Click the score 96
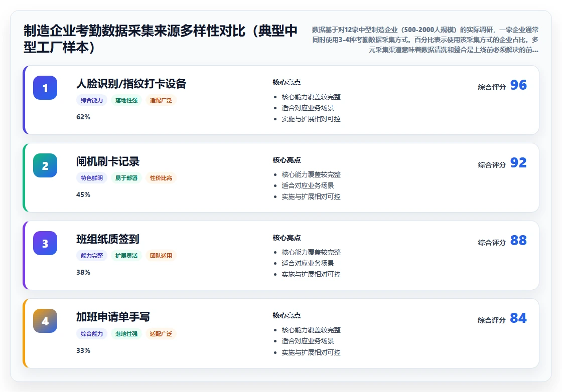This screenshot has height=392, width=562. (518, 85)
